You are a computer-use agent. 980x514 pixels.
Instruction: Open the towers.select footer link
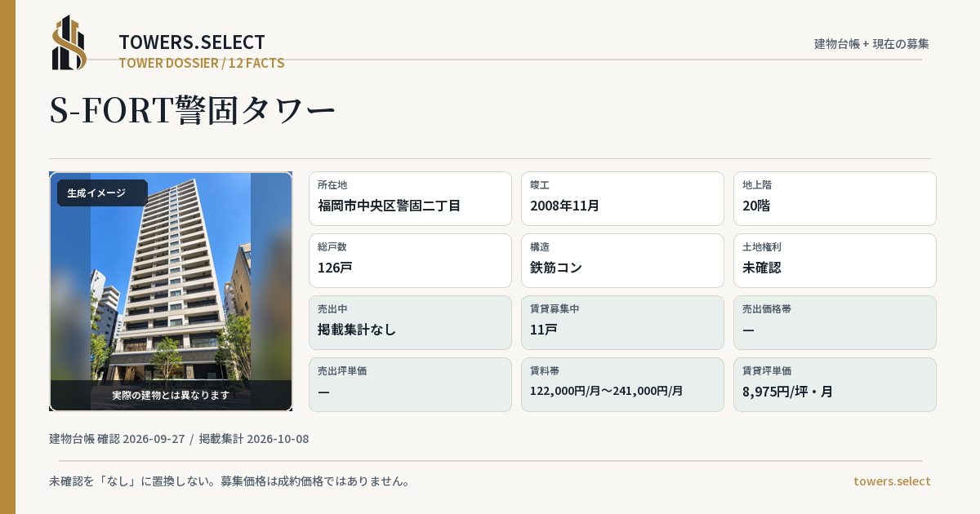[892, 481]
